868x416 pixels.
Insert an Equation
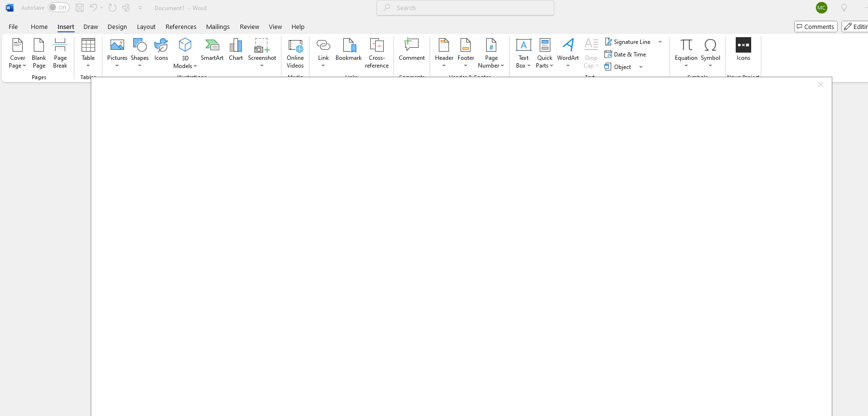pos(686,53)
